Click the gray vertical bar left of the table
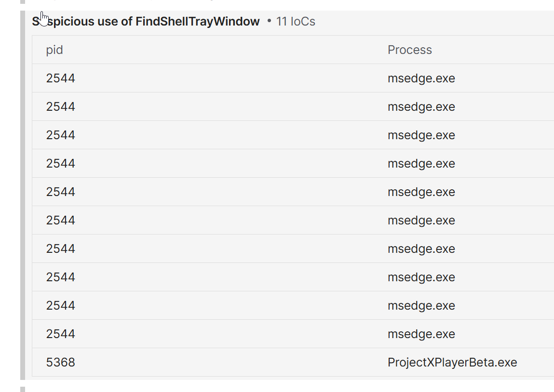Viewport: 554px width, 392px height. coord(23,193)
